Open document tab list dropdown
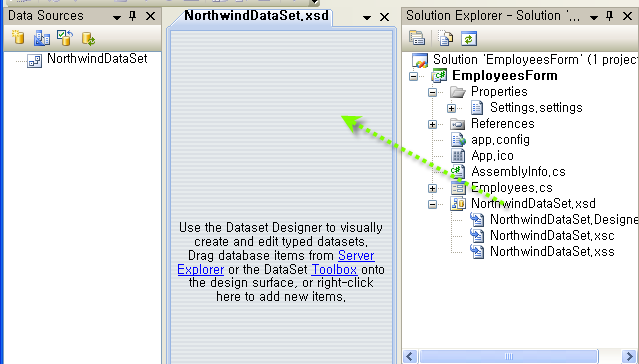Image resolution: width=639 pixels, height=364 pixels. 367,18
